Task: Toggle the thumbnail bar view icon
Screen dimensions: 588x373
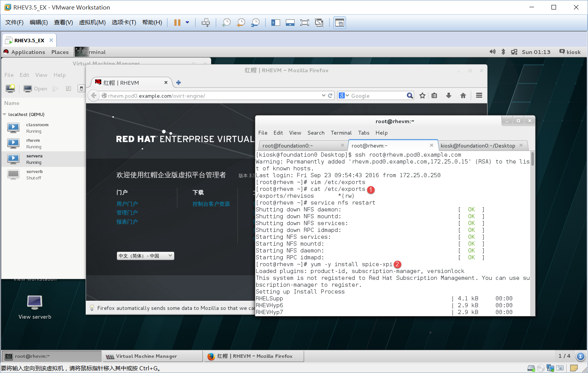Action: click(x=290, y=22)
